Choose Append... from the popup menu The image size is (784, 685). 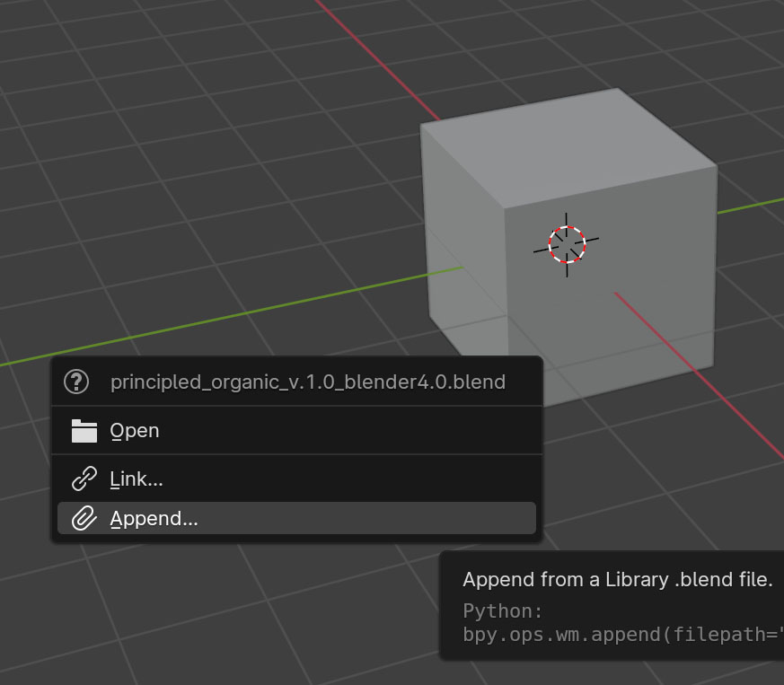pyautogui.click(x=296, y=518)
